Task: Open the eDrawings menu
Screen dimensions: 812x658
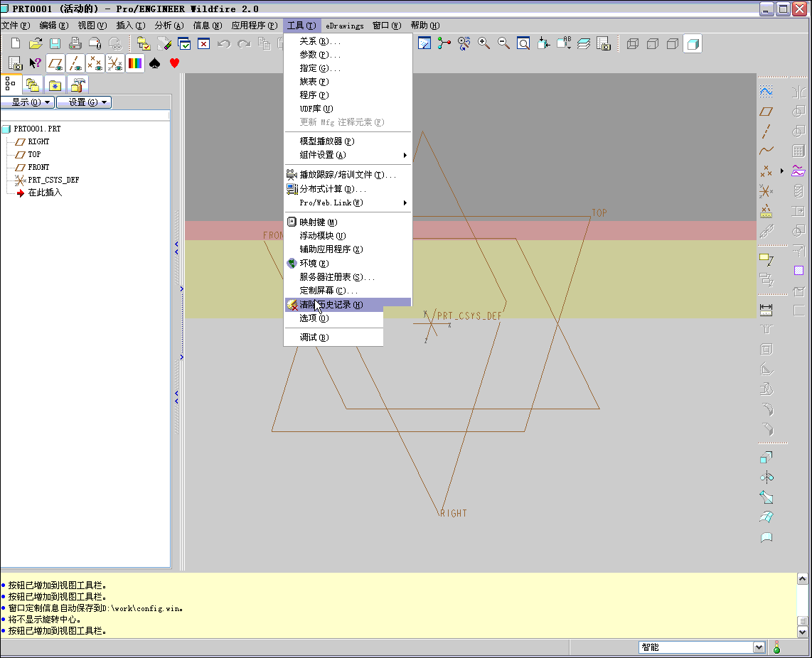Action: tap(344, 26)
